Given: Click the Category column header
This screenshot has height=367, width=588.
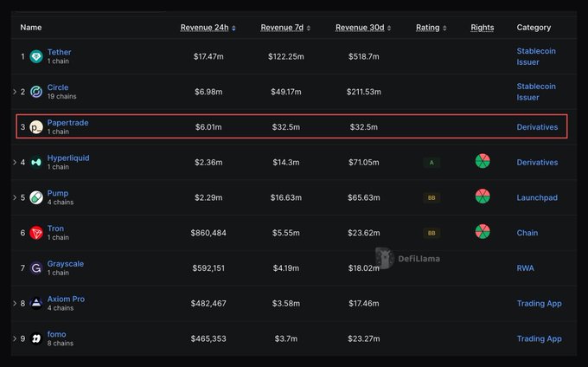Looking at the screenshot, I should (x=534, y=28).
